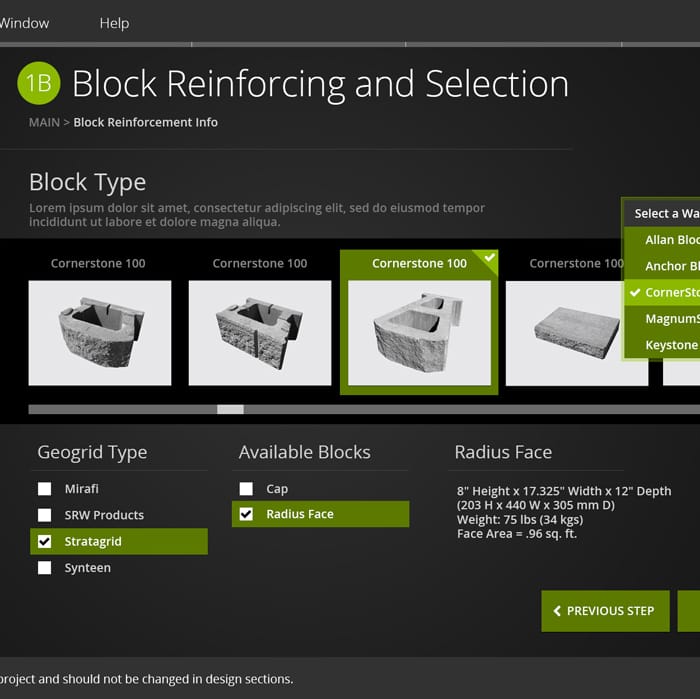Click the Block Type section heading
Screen dimensions: 700x699
point(88,183)
